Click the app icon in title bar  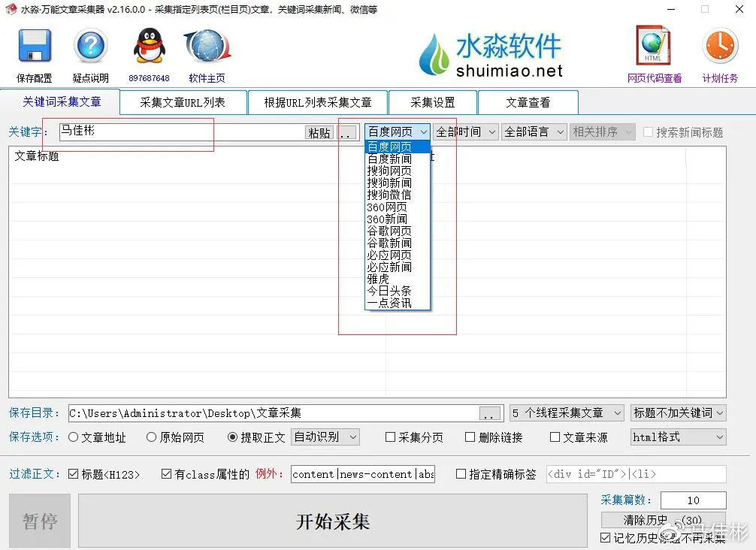click(11, 9)
